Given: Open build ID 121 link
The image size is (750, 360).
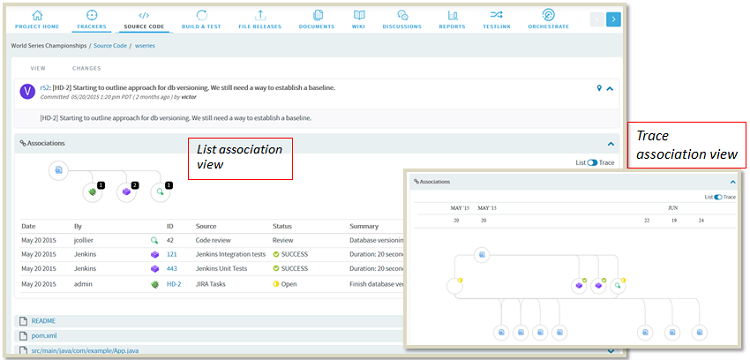Looking at the screenshot, I should tap(172, 255).
